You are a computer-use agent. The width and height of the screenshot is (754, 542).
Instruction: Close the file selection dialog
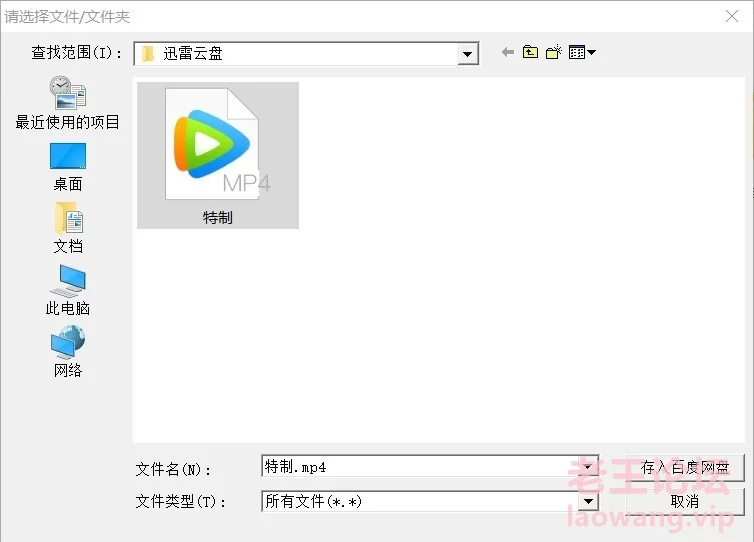coord(732,16)
